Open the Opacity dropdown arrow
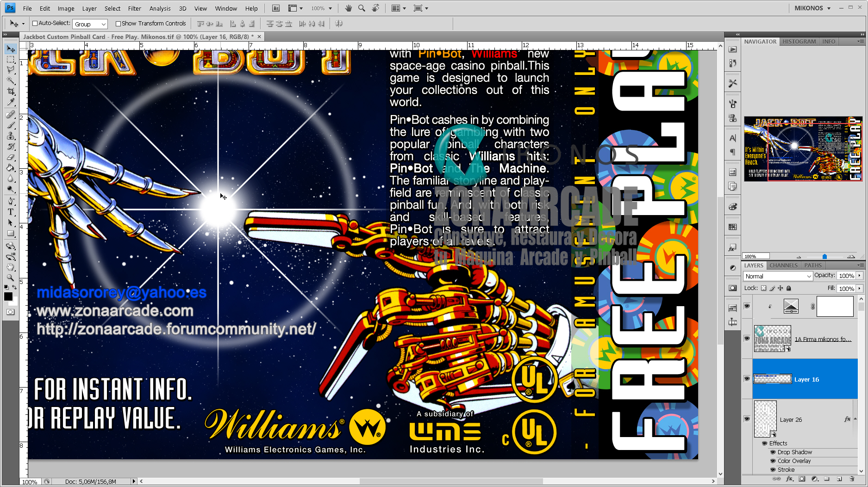The image size is (868, 487). click(859, 275)
